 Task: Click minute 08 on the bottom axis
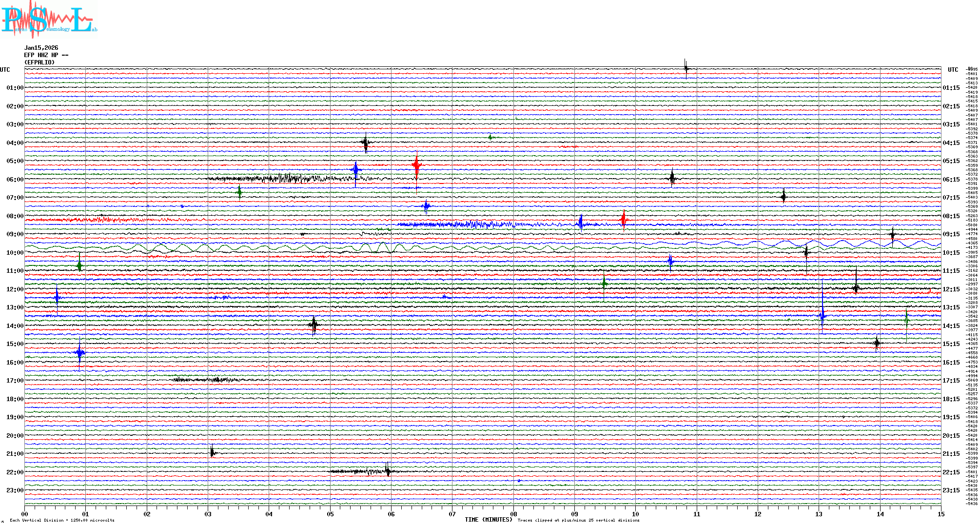[513, 514]
